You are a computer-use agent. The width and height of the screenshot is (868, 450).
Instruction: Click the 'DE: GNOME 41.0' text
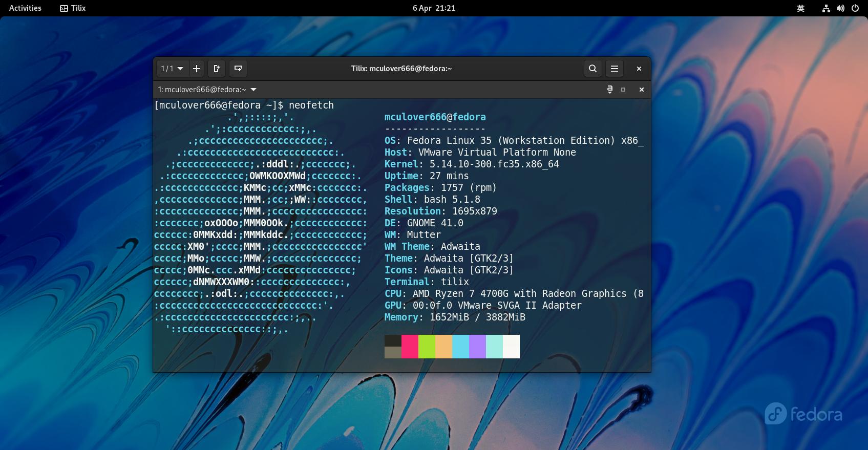click(x=424, y=223)
